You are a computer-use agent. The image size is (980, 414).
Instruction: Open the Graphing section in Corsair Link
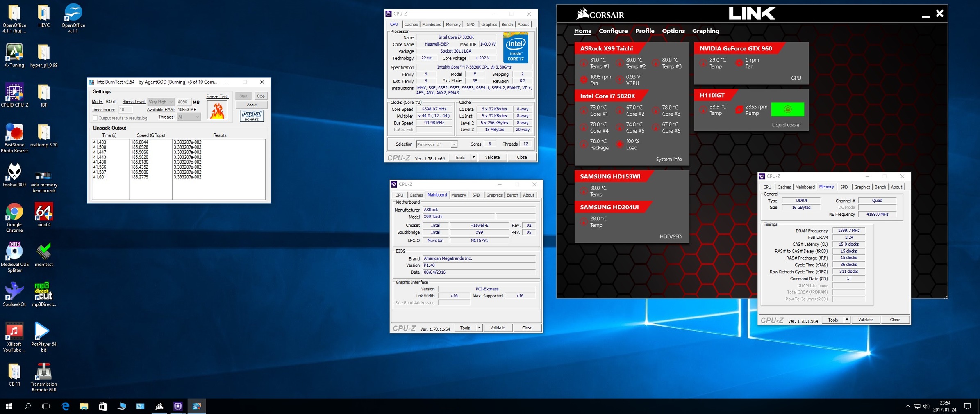click(706, 31)
